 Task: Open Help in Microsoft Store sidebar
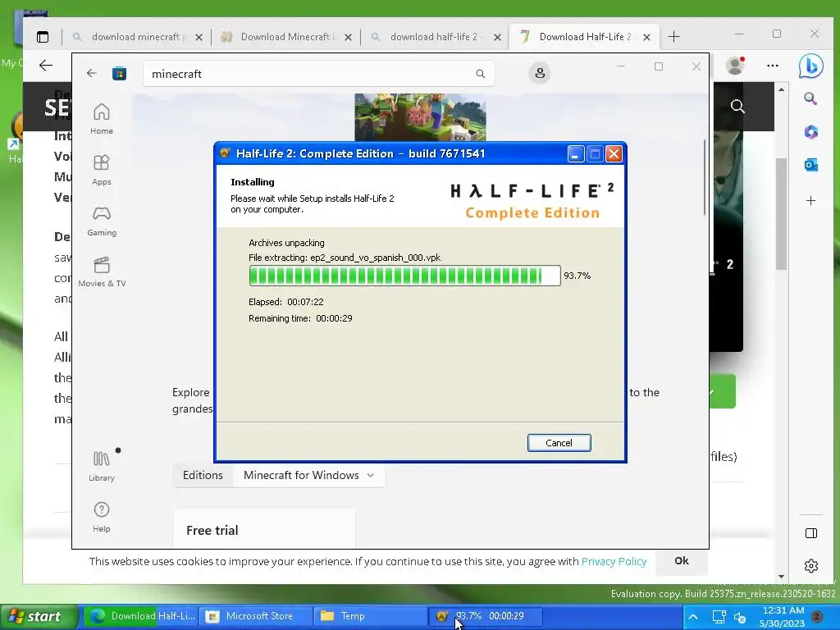[101, 517]
